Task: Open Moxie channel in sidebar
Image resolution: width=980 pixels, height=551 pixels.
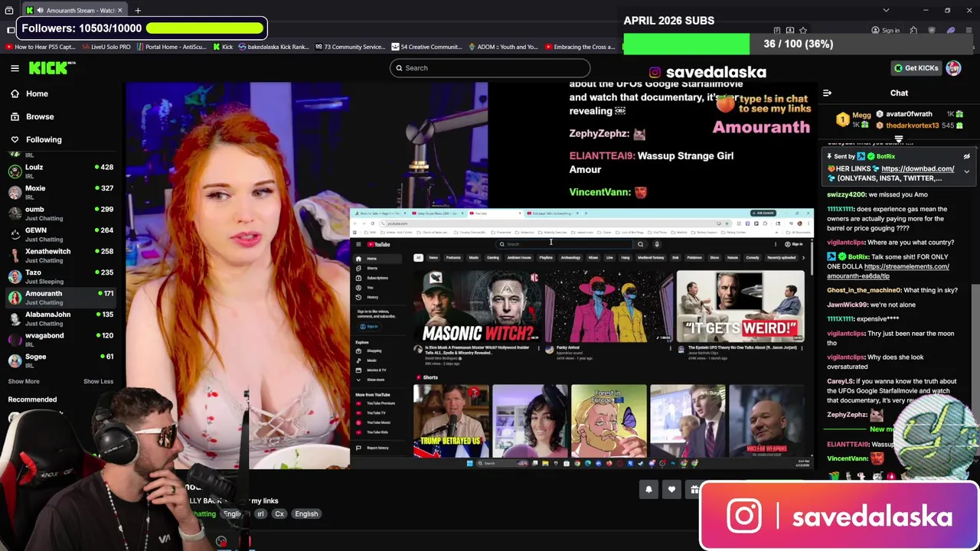Action: tap(60, 193)
